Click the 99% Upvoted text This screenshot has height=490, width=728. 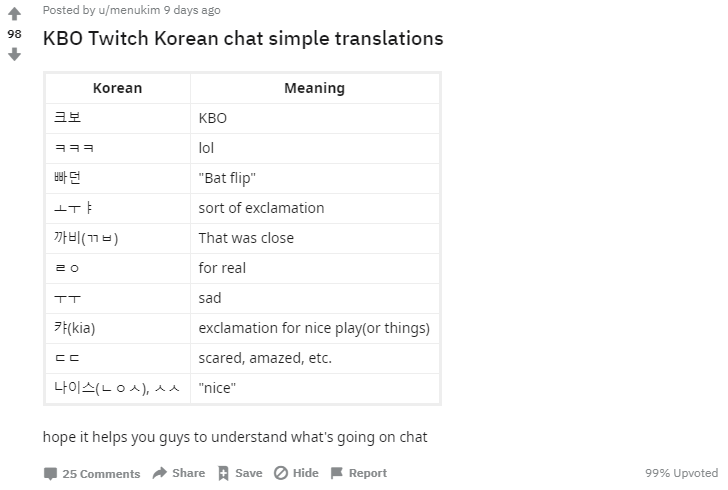[x=681, y=473]
